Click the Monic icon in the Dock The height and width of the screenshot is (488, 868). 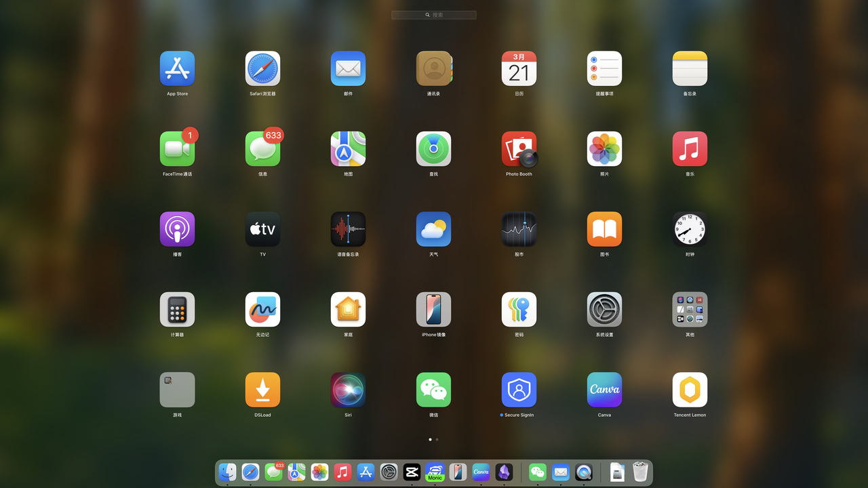click(x=435, y=472)
